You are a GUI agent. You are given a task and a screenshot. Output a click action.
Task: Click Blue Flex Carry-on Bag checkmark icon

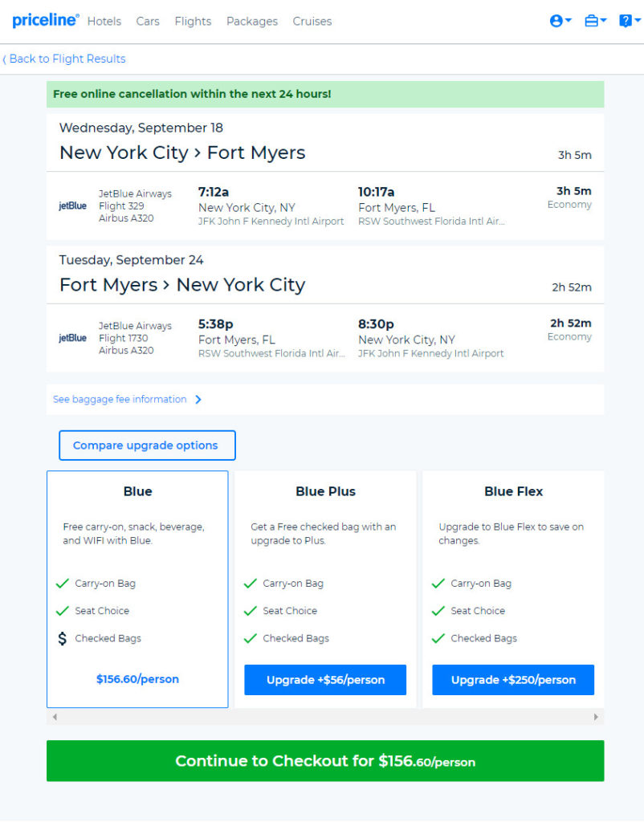click(x=438, y=583)
